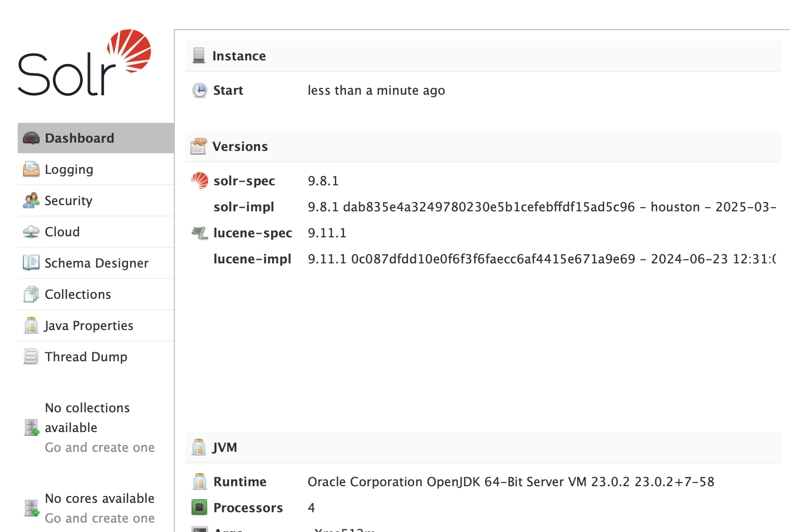Launch the Schema Designer
Image resolution: width=790 pixels, height=532 pixels.
click(96, 263)
